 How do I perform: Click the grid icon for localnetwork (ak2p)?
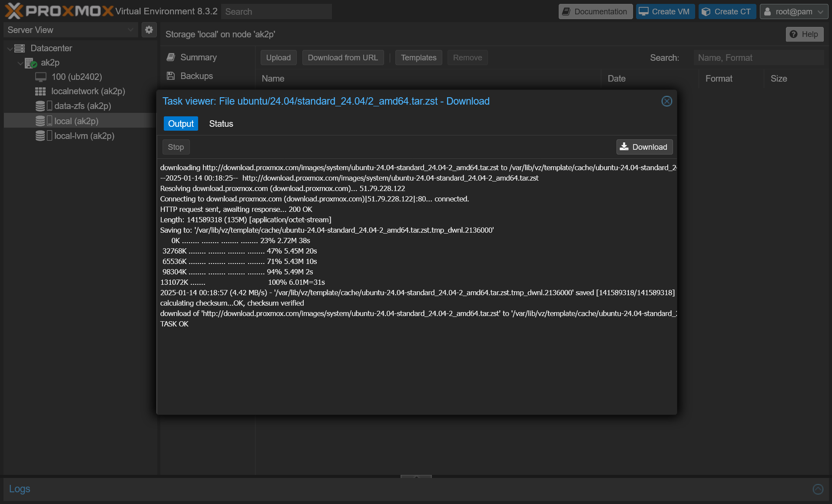pyautogui.click(x=40, y=91)
